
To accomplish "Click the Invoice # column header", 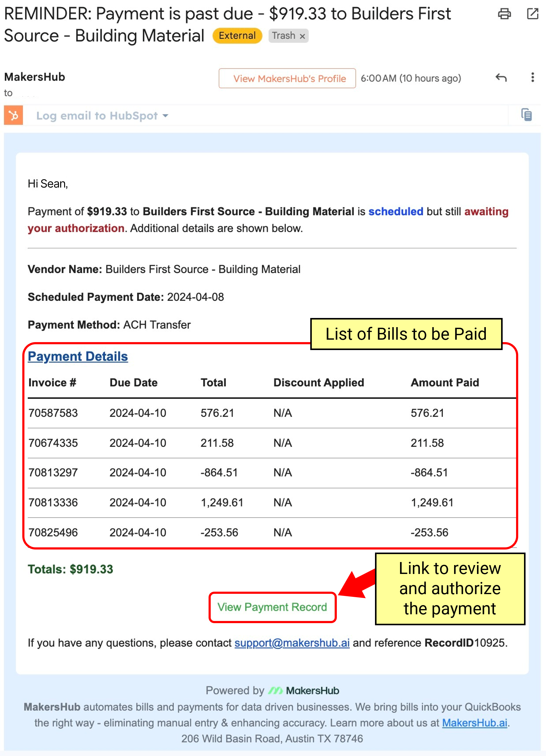I will click(x=52, y=382).
